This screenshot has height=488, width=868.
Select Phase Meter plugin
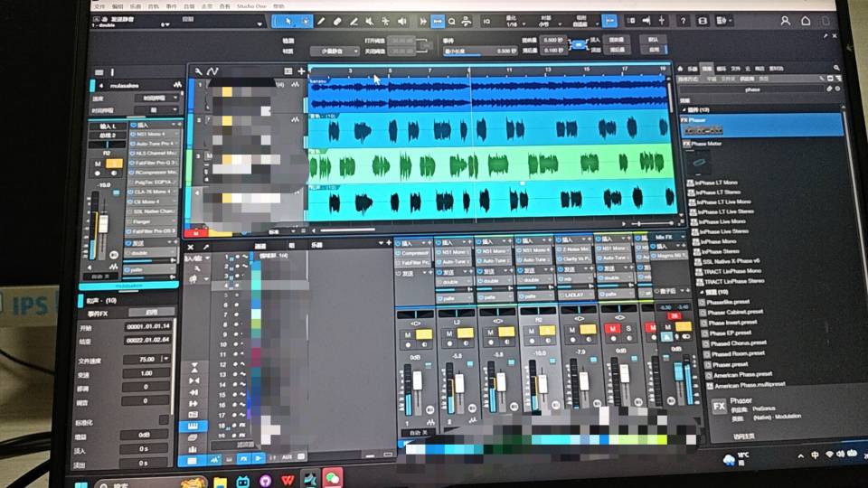point(703,144)
